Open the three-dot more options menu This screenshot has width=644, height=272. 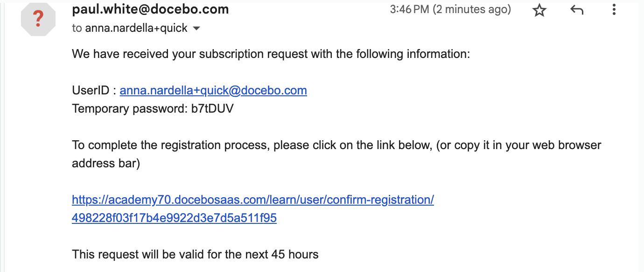click(x=615, y=10)
